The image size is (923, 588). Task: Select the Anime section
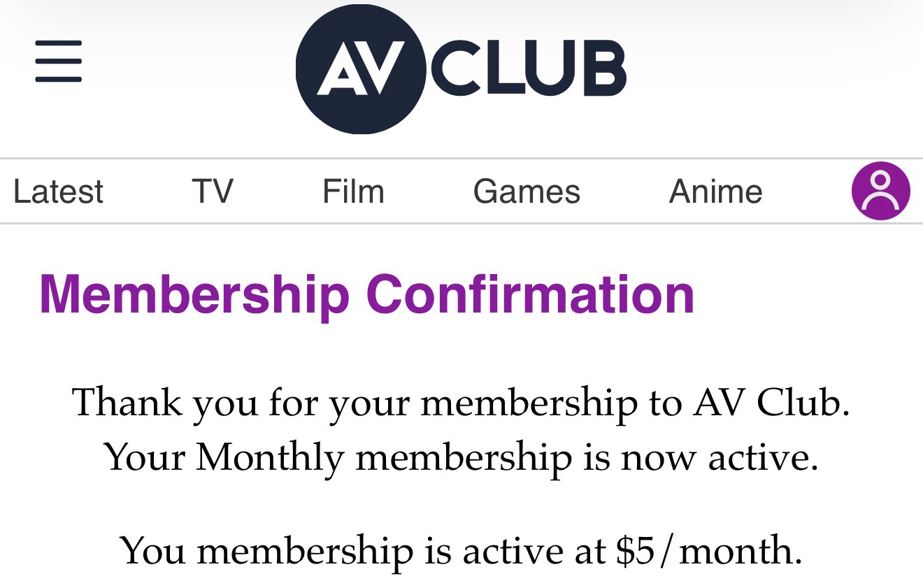[715, 192]
